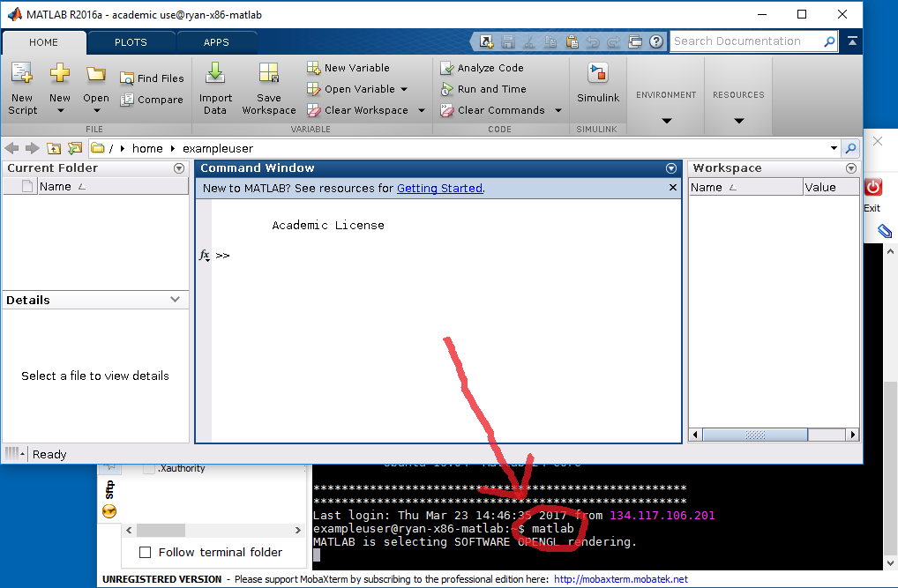Save Workspace to file
This screenshot has height=588, width=898.
(x=268, y=89)
